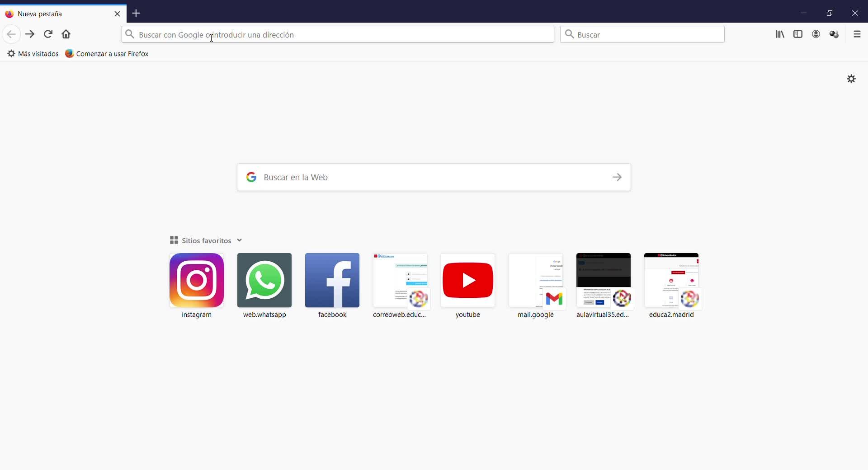Select the Nueva pestaña tab
Viewport: 868px width, 470px height.
tap(63, 14)
